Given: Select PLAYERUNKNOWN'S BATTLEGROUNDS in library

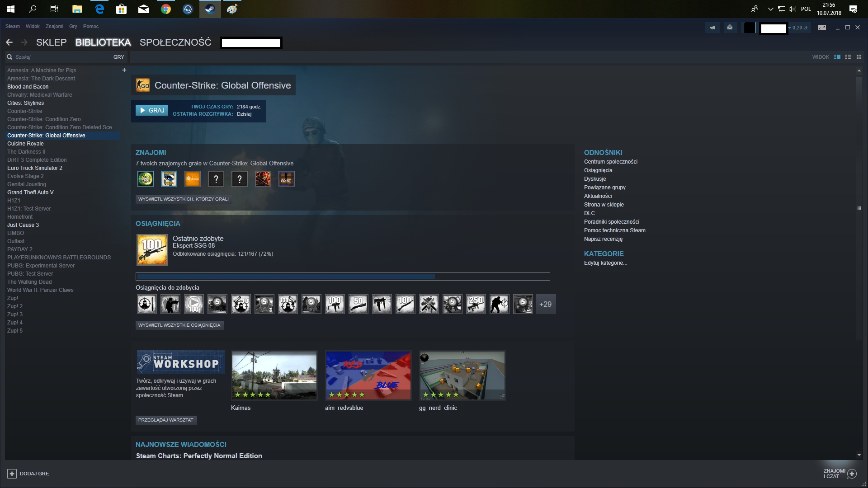Looking at the screenshot, I should point(59,257).
